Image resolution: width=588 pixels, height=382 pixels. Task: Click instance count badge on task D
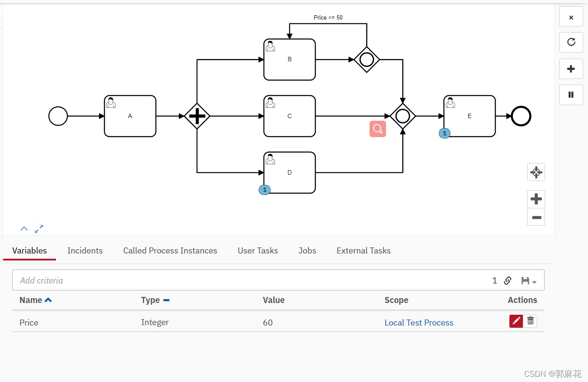pyautogui.click(x=264, y=190)
